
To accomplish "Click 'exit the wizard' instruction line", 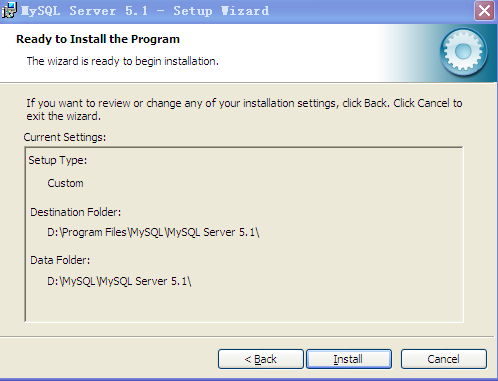I will tap(63, 116).
